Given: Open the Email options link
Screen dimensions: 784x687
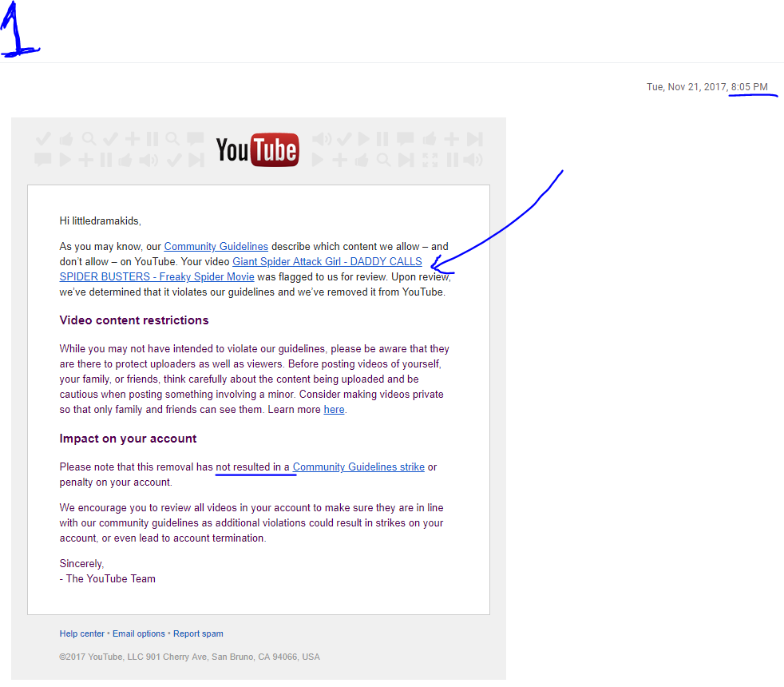Looking at the screenshot, I should [138, 634].
